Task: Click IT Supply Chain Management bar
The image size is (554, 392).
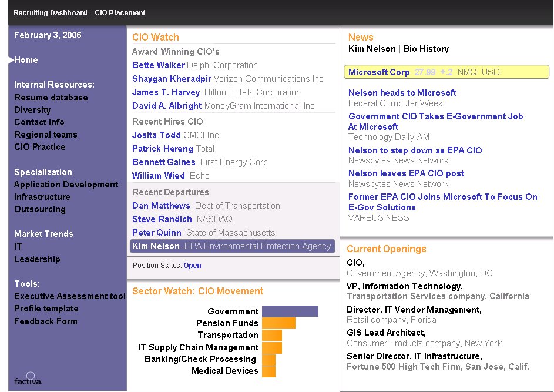Action: click(272, 347)
